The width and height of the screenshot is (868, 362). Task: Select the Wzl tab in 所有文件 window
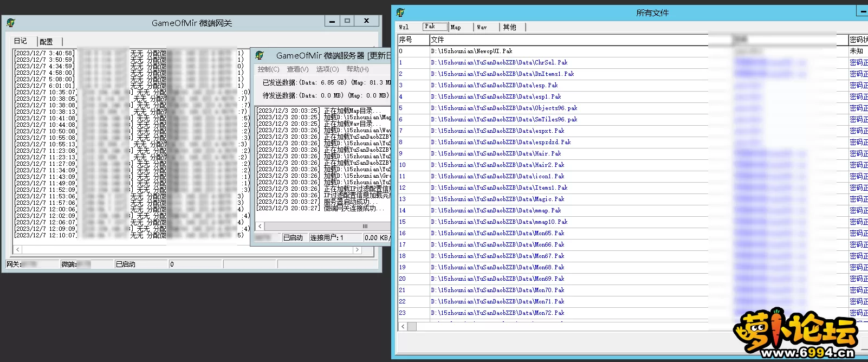coord(404,27)
